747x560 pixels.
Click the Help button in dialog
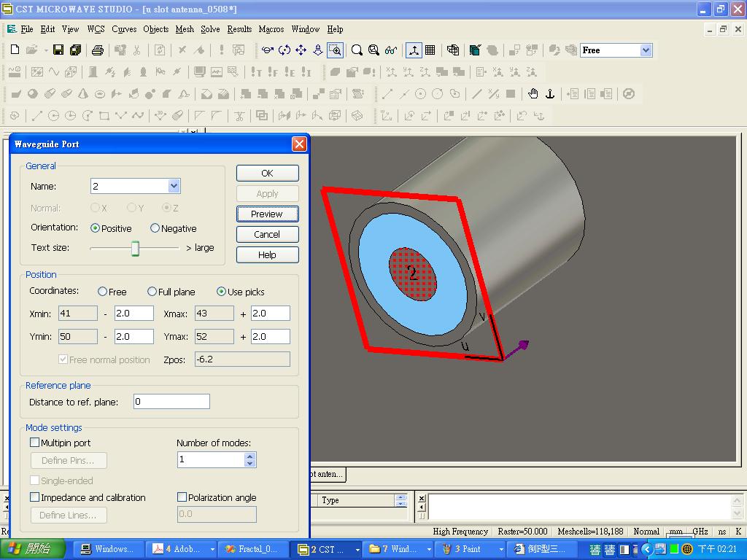pyautogui.click(x=267, y=254)
